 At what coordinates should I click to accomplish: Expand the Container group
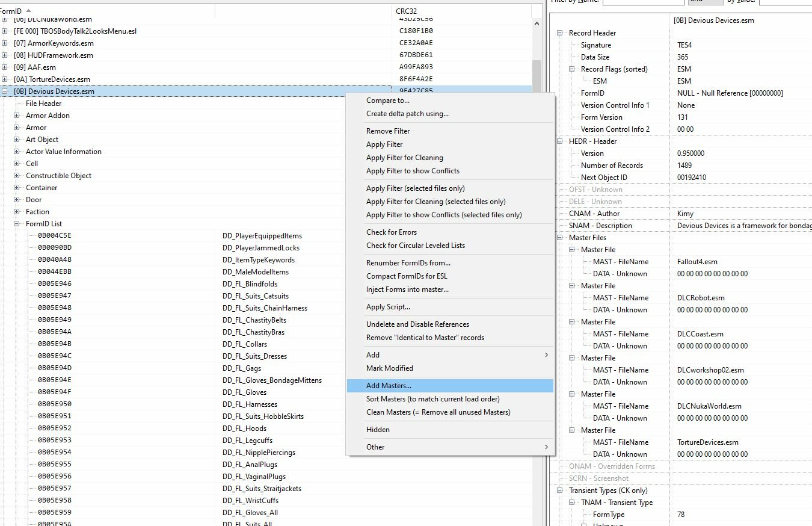(x=17, y=188)
